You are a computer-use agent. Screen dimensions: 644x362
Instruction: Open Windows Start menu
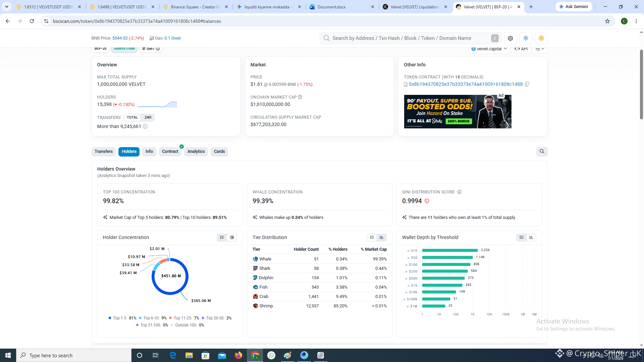coord(8,355)
